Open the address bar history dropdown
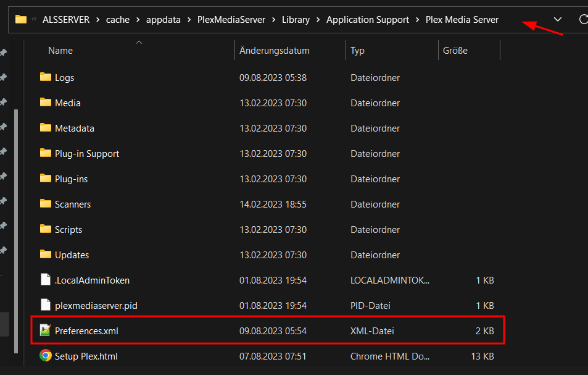The image size is (588, 375). click(x=558, y=19)
